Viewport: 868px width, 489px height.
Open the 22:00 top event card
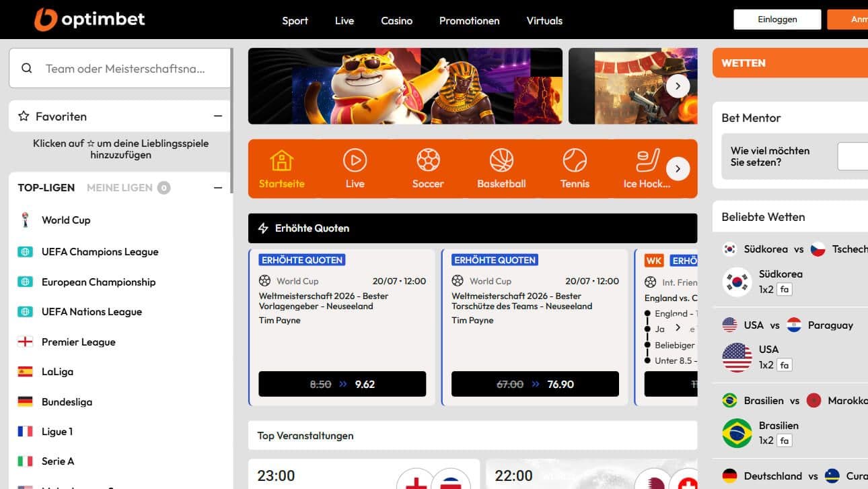591,474
